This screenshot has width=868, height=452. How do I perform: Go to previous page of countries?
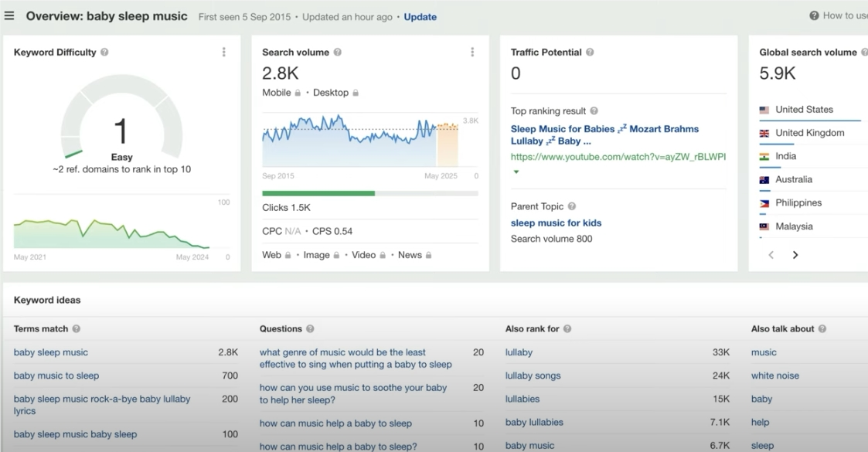771,255
